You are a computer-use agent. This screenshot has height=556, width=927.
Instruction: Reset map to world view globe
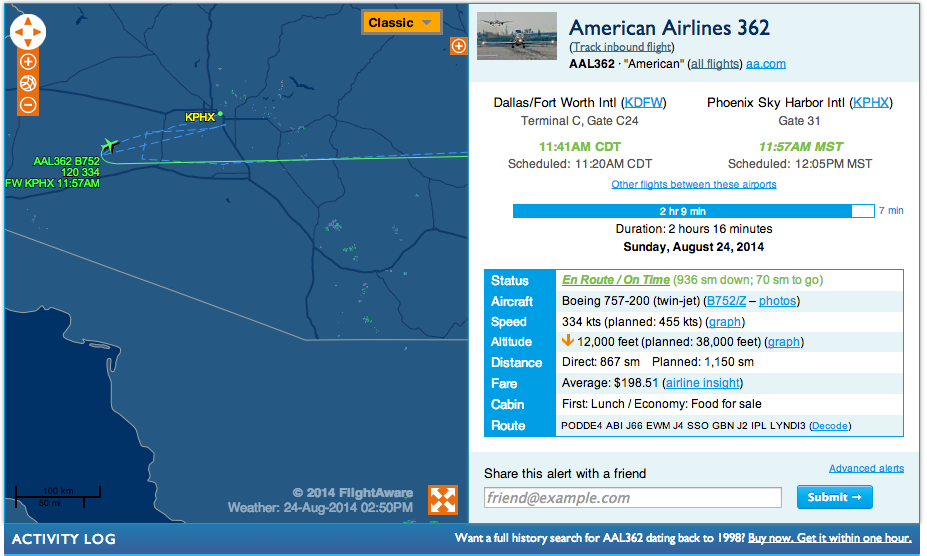pyautogui.click(x=28, y=83)
